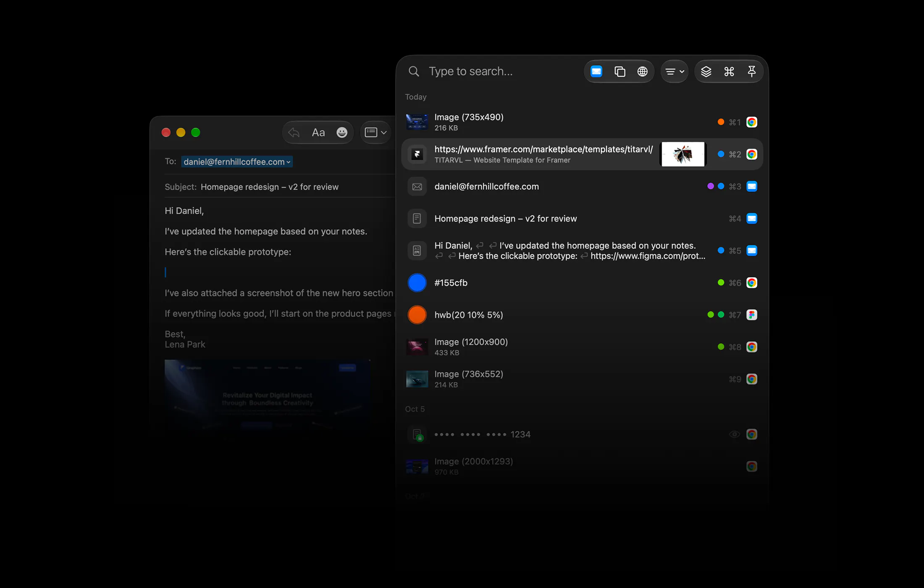Screen dimensions: 924x588
Task: Click the TITARVL link preview thumbnail
Action: (x=683, y=154)
